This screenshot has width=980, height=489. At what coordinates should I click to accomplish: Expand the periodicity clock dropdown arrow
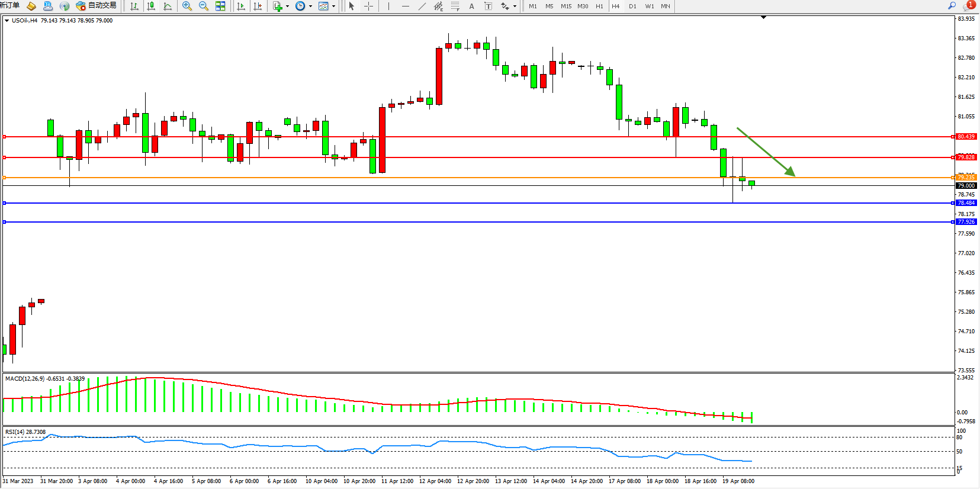(x=310, y=6)
